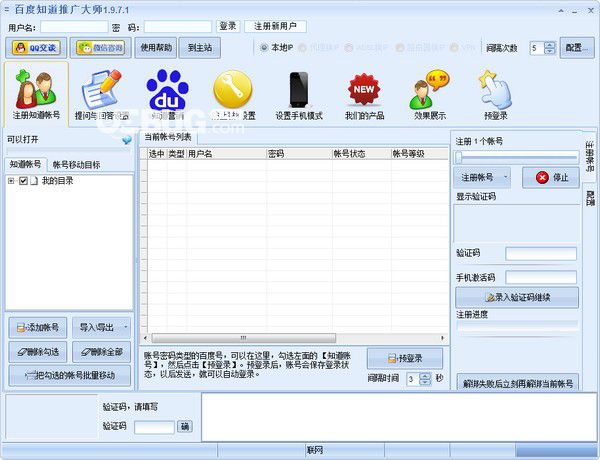Open the 导入\导出 dropdown button
The image size is (600, 460).
tap(101, 328)
